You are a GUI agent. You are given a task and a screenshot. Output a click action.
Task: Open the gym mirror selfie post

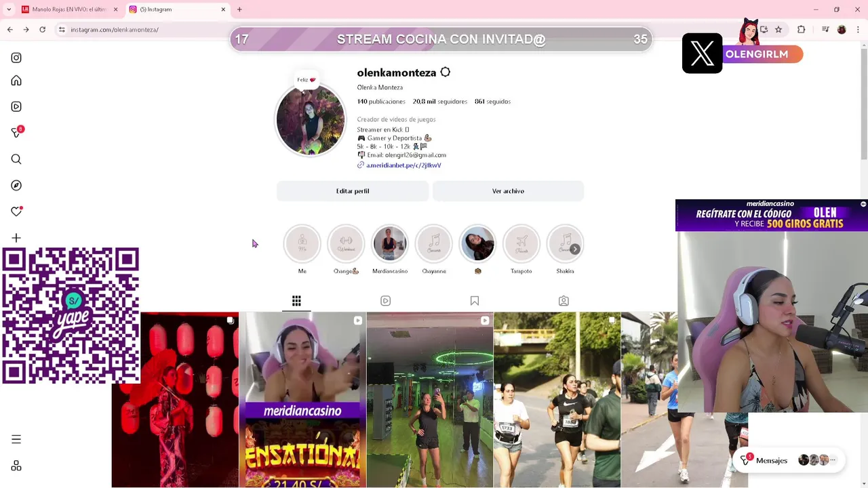coord(430,400)
